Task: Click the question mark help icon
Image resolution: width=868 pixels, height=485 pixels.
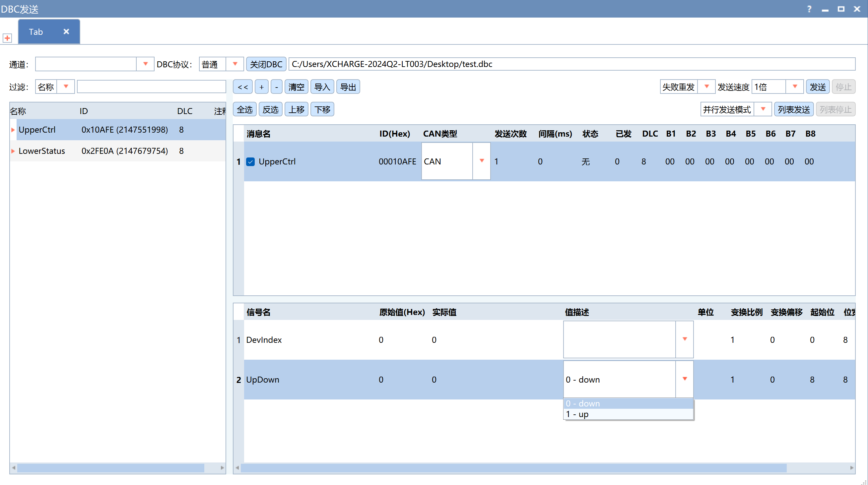Action: tap(809, 9)
